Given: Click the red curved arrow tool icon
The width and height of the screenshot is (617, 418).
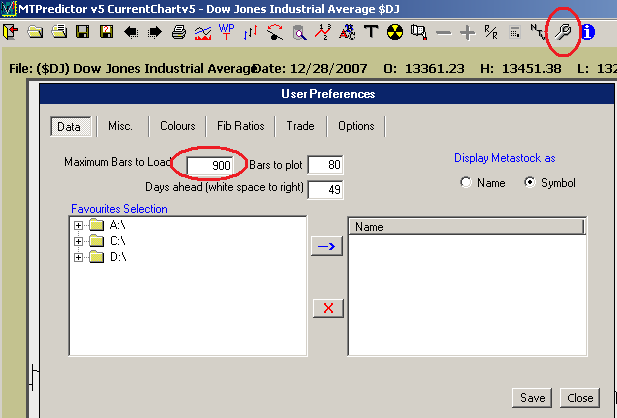Looking at the screenshot, I should 275,32.
